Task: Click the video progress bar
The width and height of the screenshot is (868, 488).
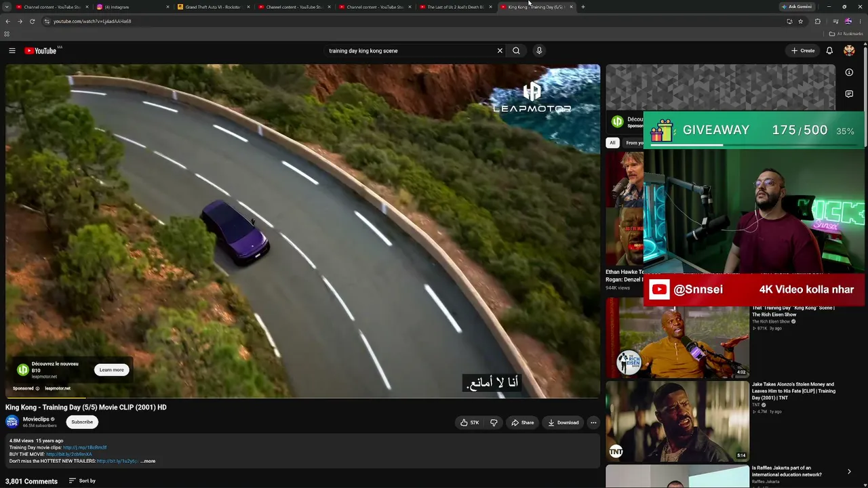Action: coord(302,398)
